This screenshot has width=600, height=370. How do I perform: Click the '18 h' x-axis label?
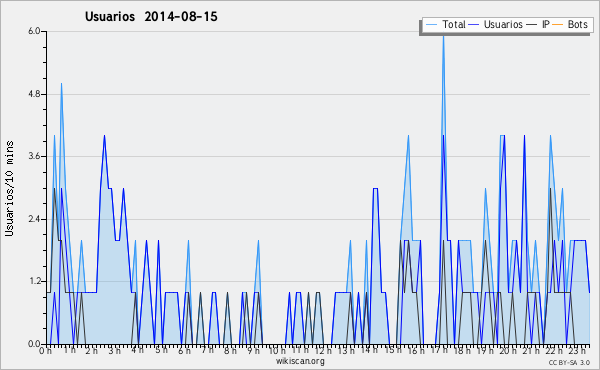point(462,350)
